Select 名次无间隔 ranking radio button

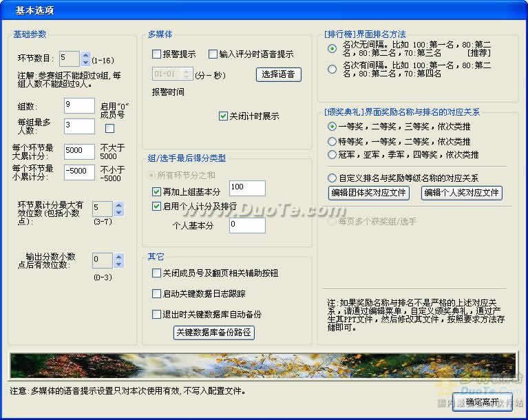point(332,49)
